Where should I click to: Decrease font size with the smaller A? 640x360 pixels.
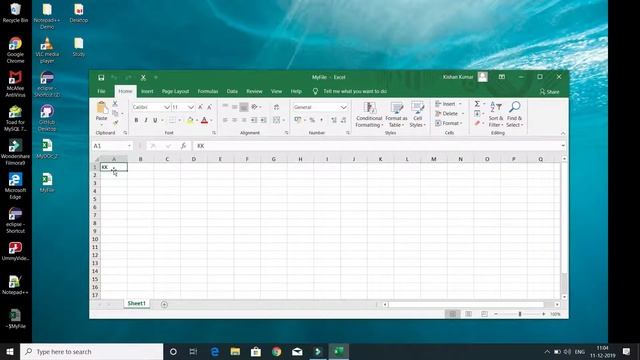point(209,107)
